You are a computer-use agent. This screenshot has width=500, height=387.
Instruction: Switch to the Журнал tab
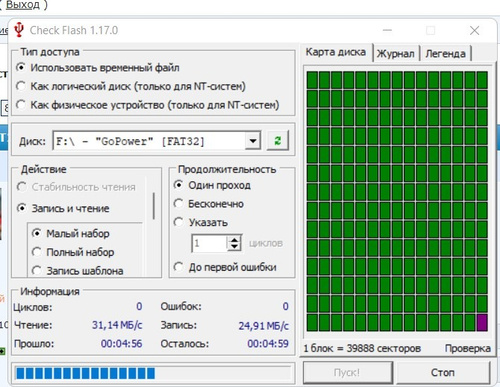(396, 54)
